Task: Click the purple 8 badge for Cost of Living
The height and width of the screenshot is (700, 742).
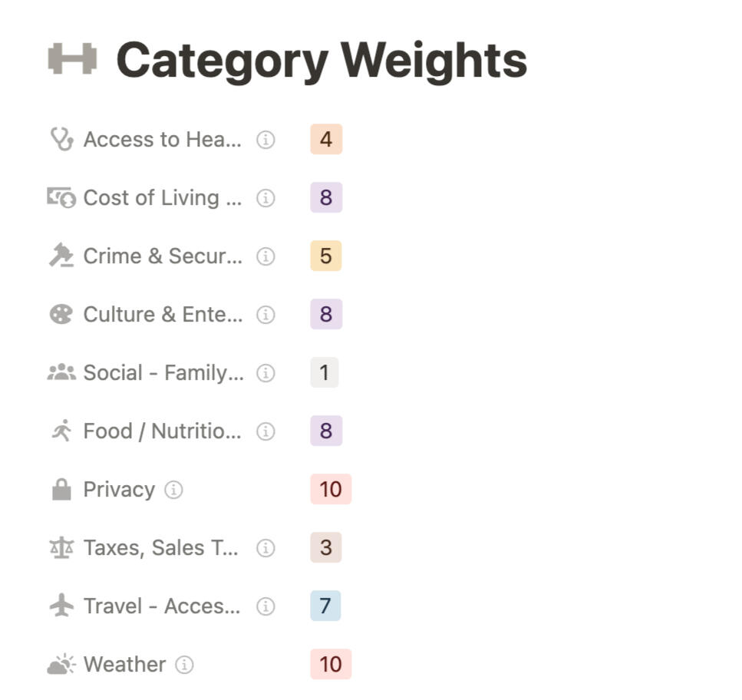Action: tap(325, 197)
